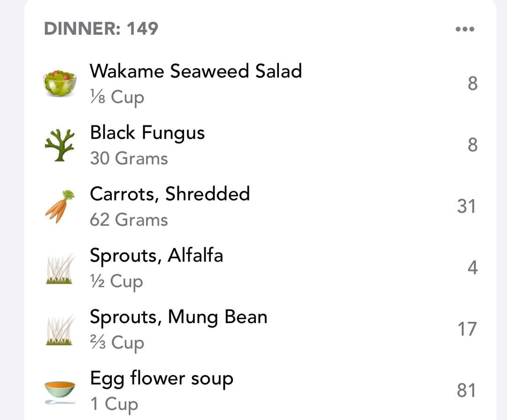Tap the salad bowl icon

(60, 84)
